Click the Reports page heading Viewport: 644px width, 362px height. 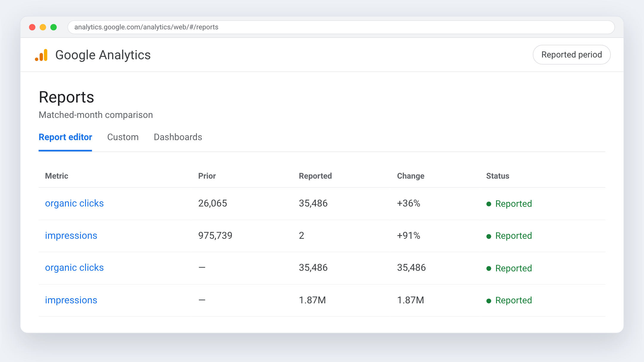[66, 97]
